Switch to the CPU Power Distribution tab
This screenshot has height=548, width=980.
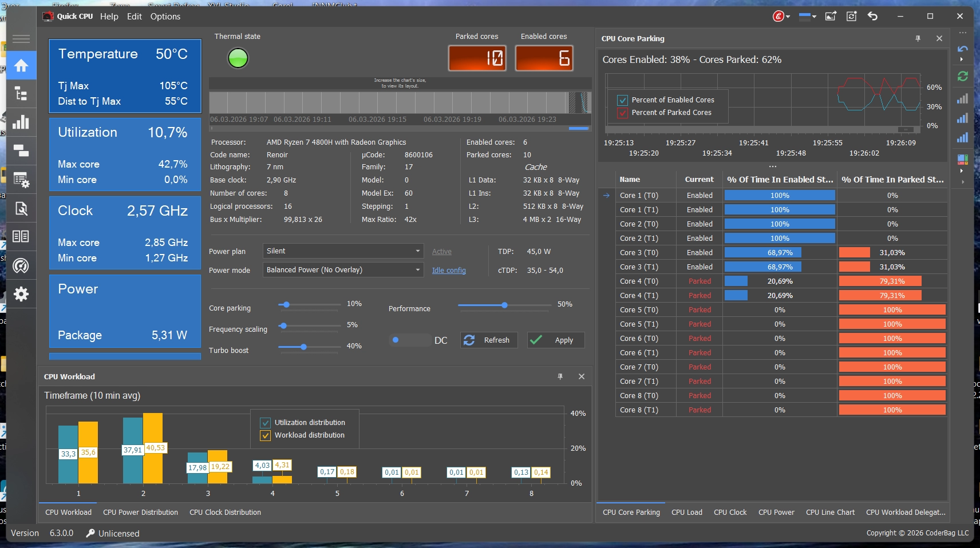(140, 513)
